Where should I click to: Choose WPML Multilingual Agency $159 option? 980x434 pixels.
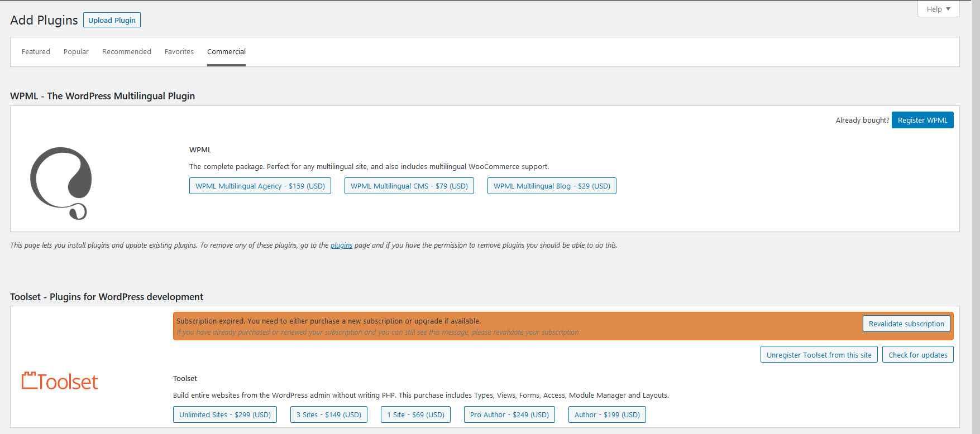click(x=260, y=186)
